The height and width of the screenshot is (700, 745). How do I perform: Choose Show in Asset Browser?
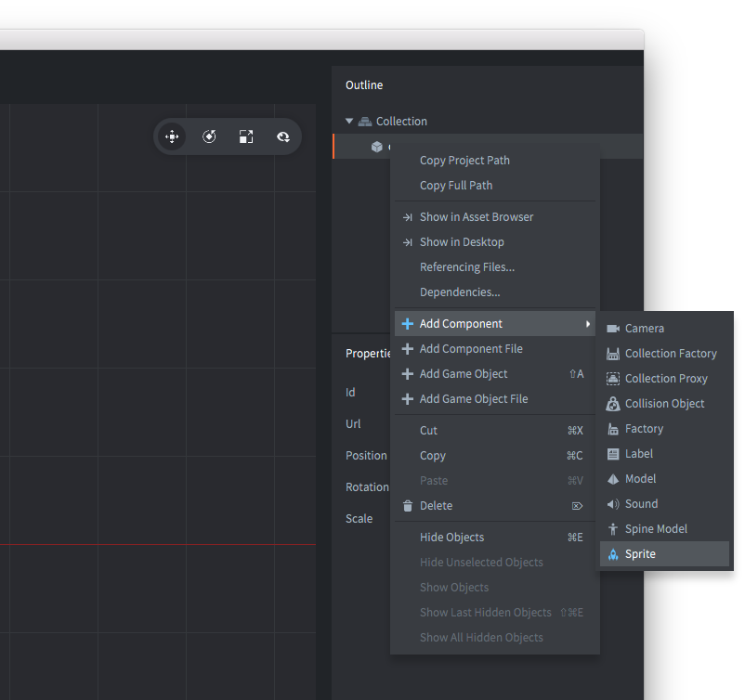pos(476,217)
